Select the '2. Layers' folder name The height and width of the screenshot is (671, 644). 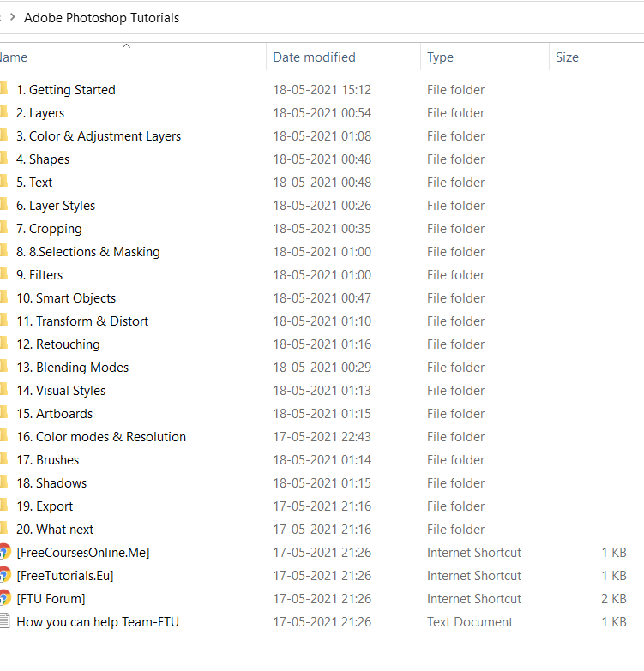pos(40,113)
